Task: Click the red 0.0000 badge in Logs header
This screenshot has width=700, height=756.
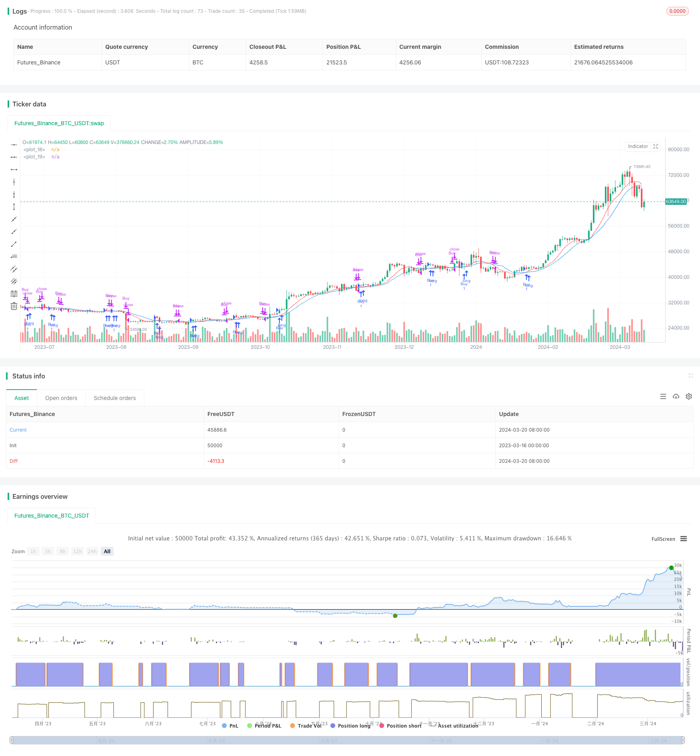Action: coord(678,11)
